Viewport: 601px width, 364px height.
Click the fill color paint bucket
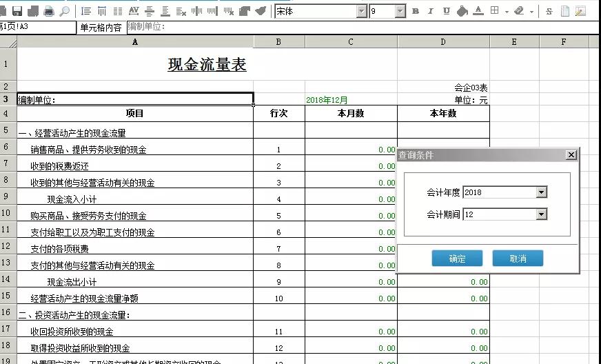pyautogui.click(x=462, y=11)
